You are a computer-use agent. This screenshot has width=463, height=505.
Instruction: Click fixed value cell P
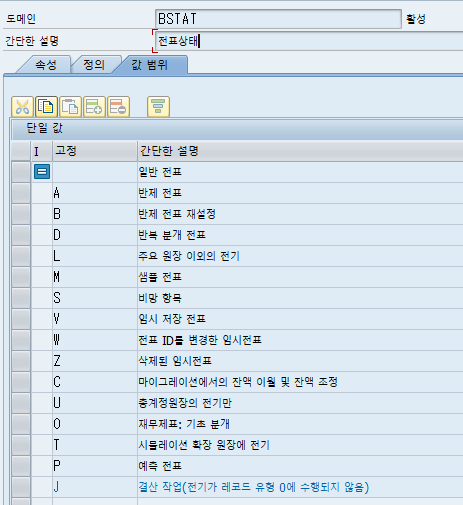click(x=95, y=466)
